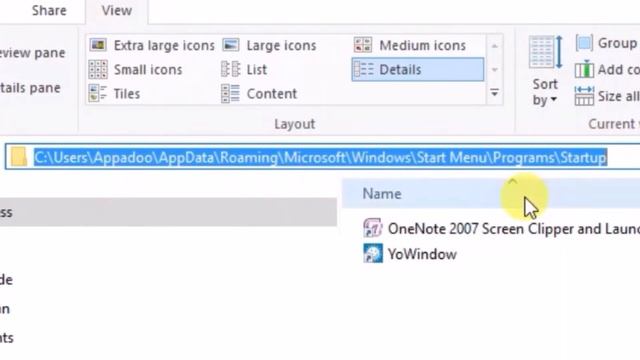Screen dimensions: 640x360
Task: Open the View ribbon tab
Action: [x=117, y=11]
